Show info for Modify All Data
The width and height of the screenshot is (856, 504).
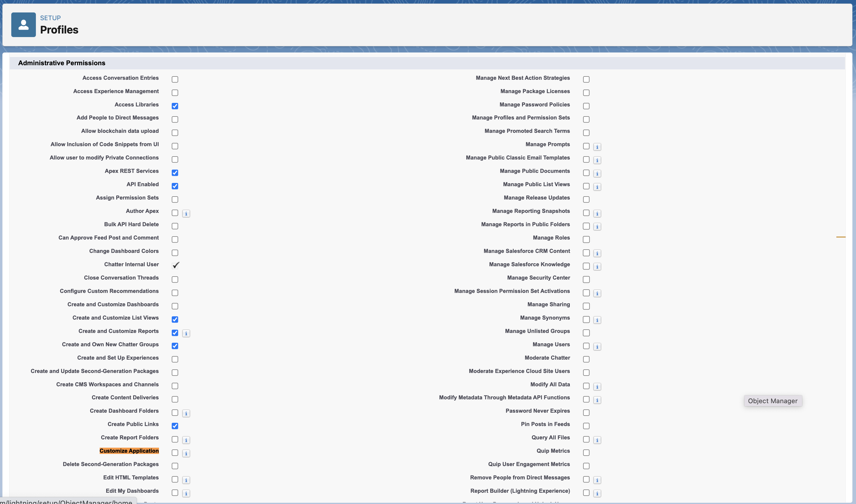(597, 387)
